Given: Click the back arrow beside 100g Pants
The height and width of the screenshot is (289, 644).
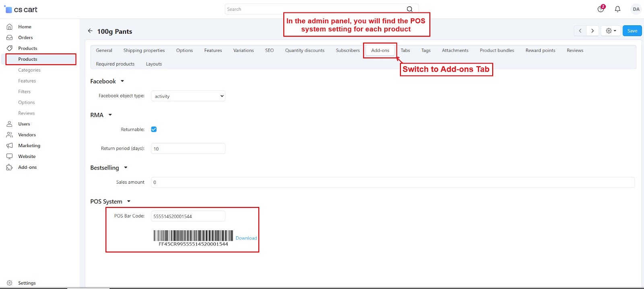Looking at the screenshot, I should point(90,31).
